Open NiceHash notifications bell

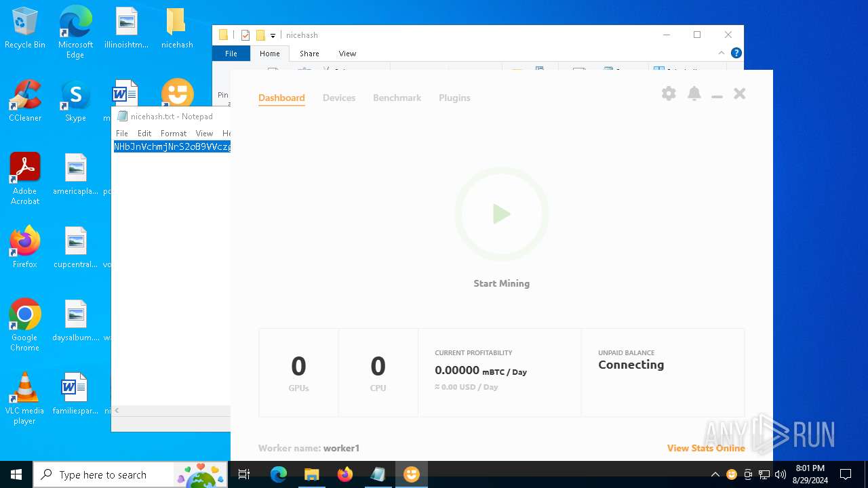click(694, 94)
